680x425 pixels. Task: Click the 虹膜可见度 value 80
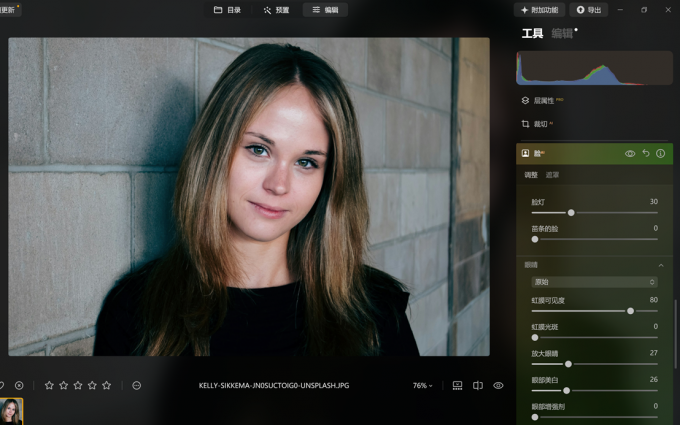(x=654, y=300)
